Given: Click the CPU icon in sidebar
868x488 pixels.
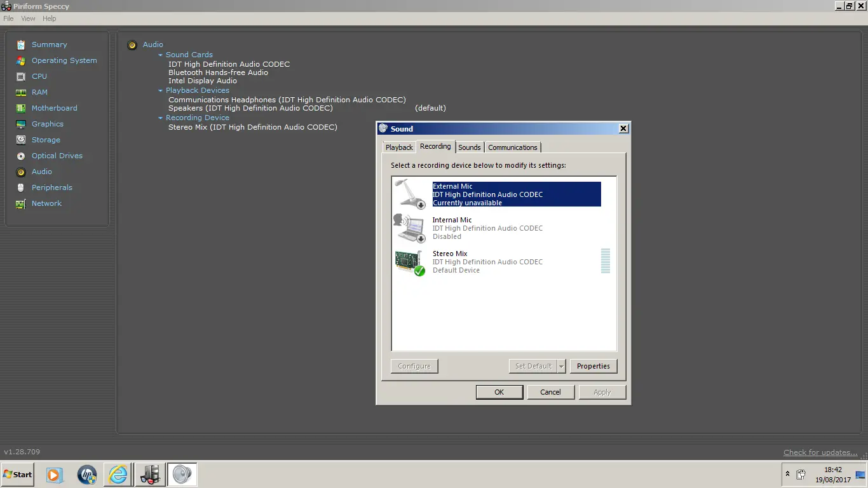Looking at the screenshot, I should (21, 76).
